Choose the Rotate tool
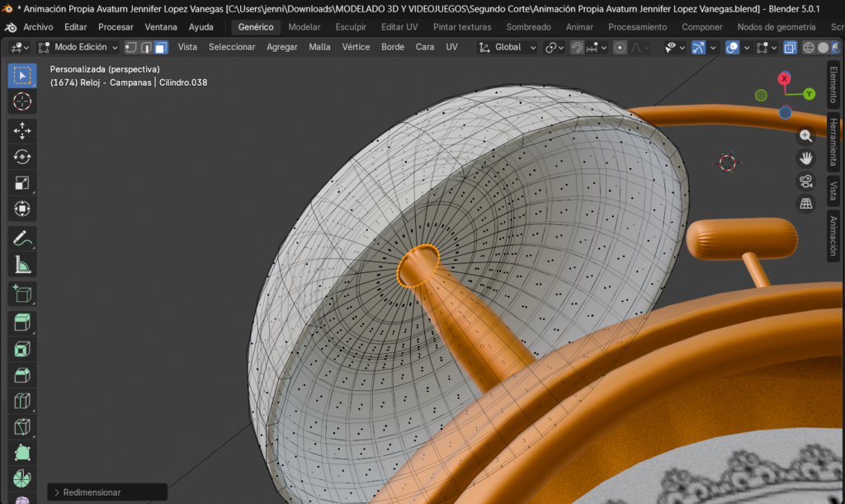The width and height of the screenshot is (845, 504). click(x=22, y=157)
